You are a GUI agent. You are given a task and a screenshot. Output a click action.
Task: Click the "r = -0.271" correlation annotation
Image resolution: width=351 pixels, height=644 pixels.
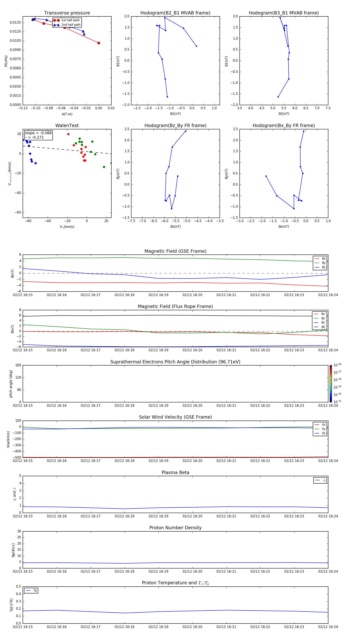35,137
